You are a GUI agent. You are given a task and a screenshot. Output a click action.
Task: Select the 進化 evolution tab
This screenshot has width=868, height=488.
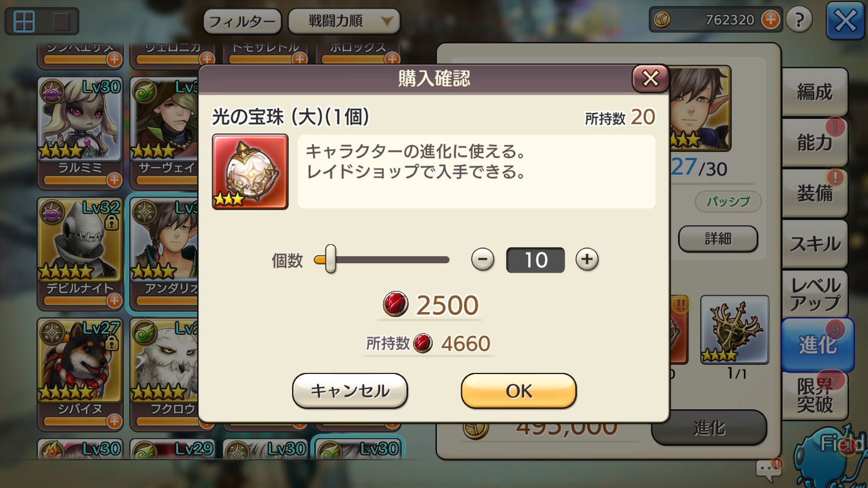point(817,345)
